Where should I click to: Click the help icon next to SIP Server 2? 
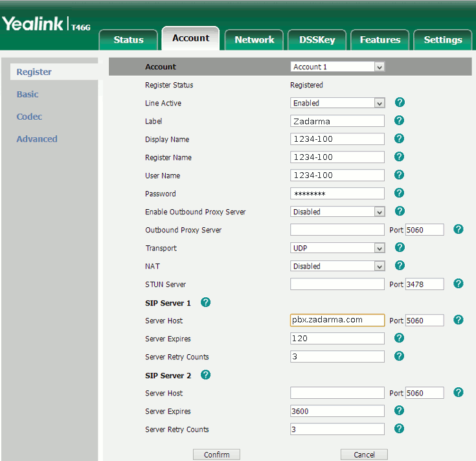tap(206, 375)
